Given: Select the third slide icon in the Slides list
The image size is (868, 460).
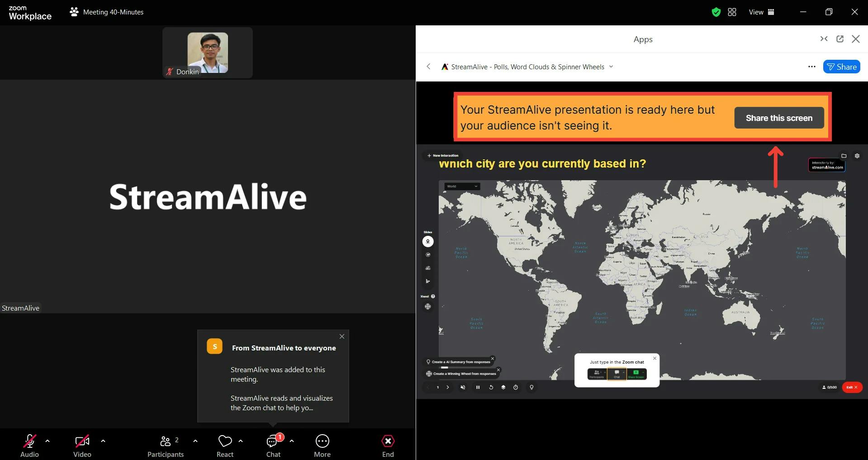Looking at the screenshot, I should click(428, 268).
